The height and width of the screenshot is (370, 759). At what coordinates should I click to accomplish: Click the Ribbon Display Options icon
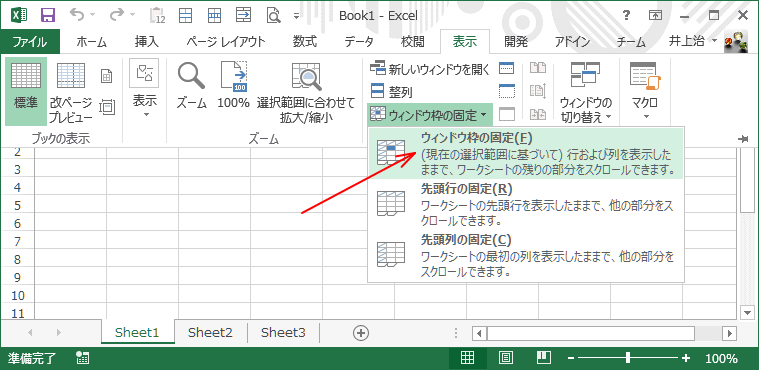pos(655,15)
